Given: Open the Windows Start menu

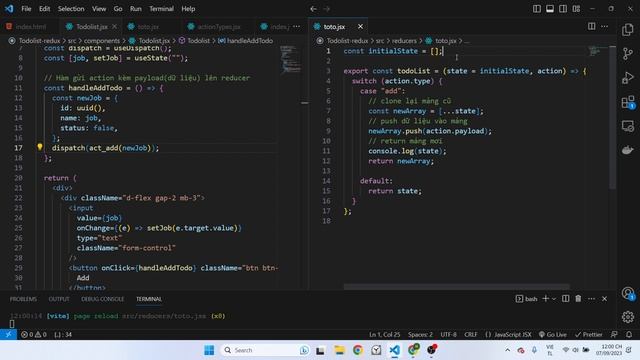Looking at the screenshot, I should pos(209,350).
